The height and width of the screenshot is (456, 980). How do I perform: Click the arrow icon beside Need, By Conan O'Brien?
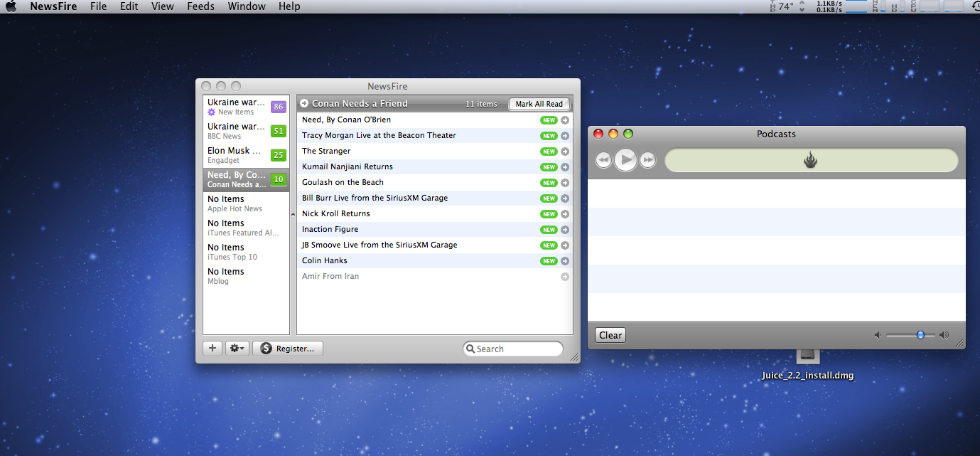coord(565,120)
